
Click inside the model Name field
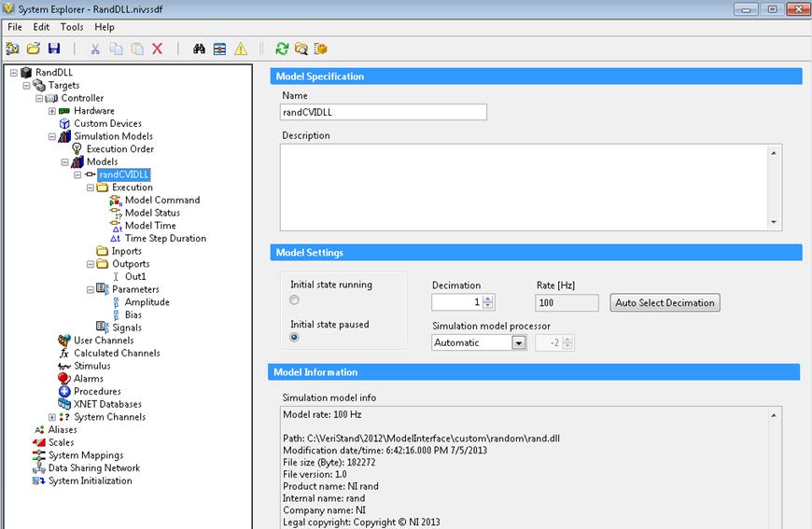click(384, 112)
